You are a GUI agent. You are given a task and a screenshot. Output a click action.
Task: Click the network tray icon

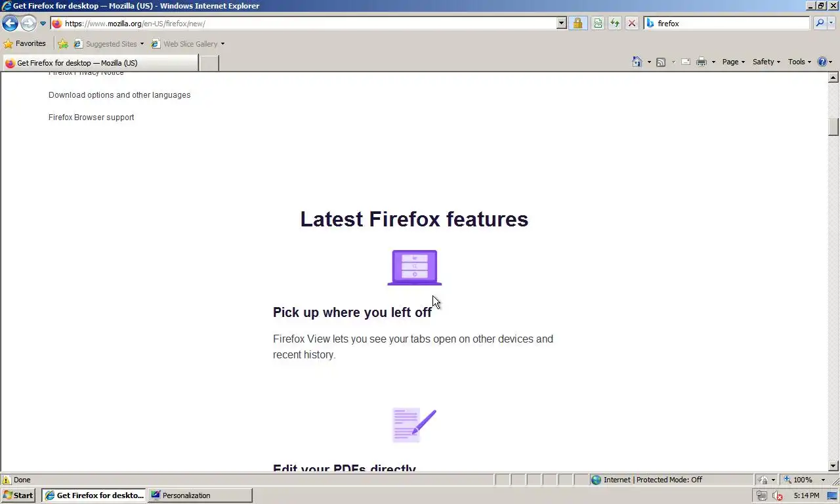click(x=762, y=496)
